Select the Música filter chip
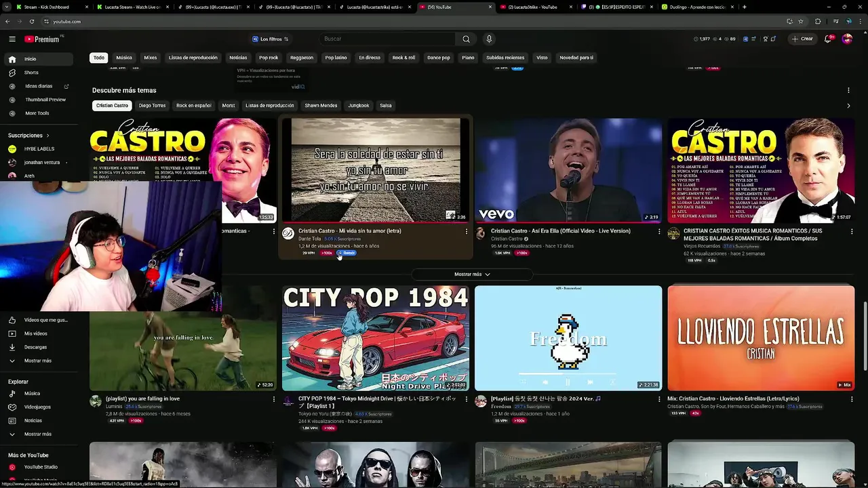This screenshot has height=488, width=868. click(124, 58)
